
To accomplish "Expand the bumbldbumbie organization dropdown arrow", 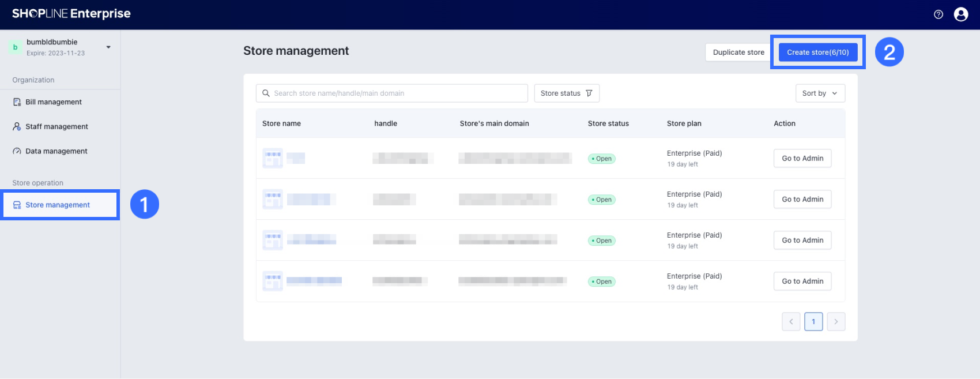I will 108,47.
